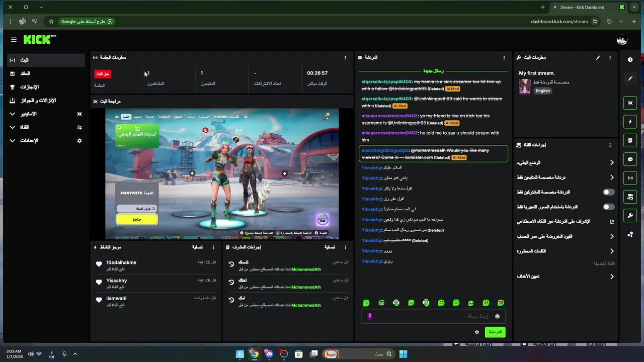
Task: Open the Achievements sidebar item
Action: coord(46,87)
